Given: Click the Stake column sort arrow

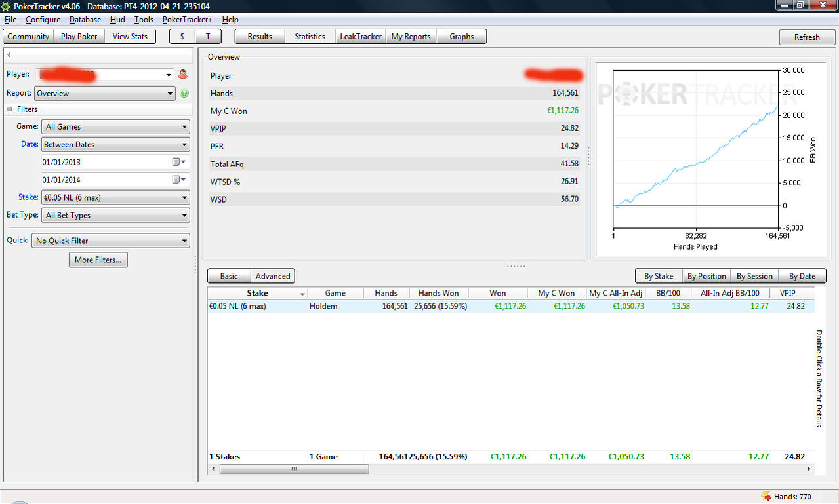Looking at the screenshot, I should click(x=302, y=294).
